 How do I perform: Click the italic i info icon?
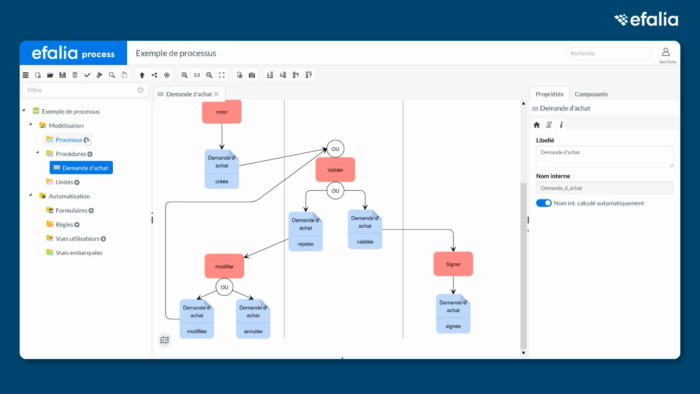[561, 125]
